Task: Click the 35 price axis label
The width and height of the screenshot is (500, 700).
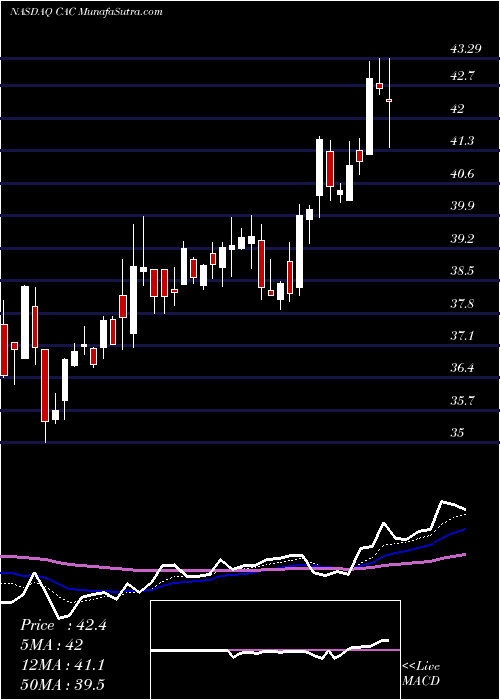Action: [458, 433]
